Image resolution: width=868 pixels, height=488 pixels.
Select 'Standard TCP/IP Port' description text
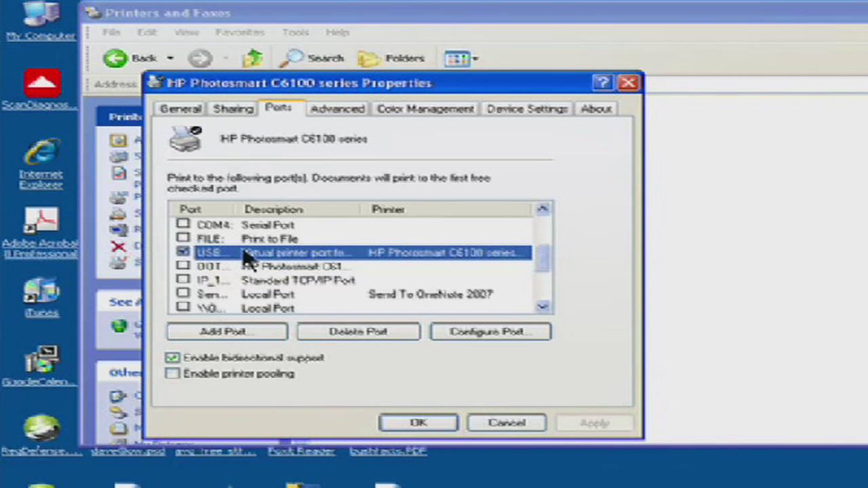tap(298, 280)
